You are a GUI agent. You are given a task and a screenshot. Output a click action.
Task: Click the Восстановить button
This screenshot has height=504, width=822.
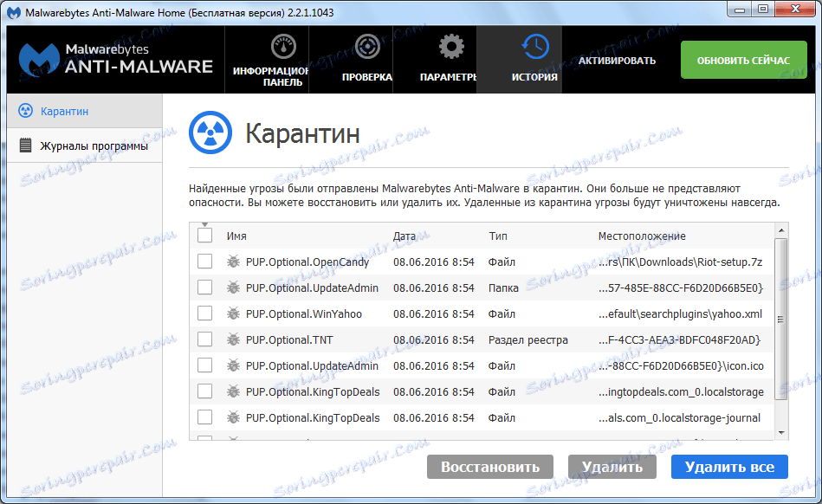pyautogui.click(x=490, y=467)
